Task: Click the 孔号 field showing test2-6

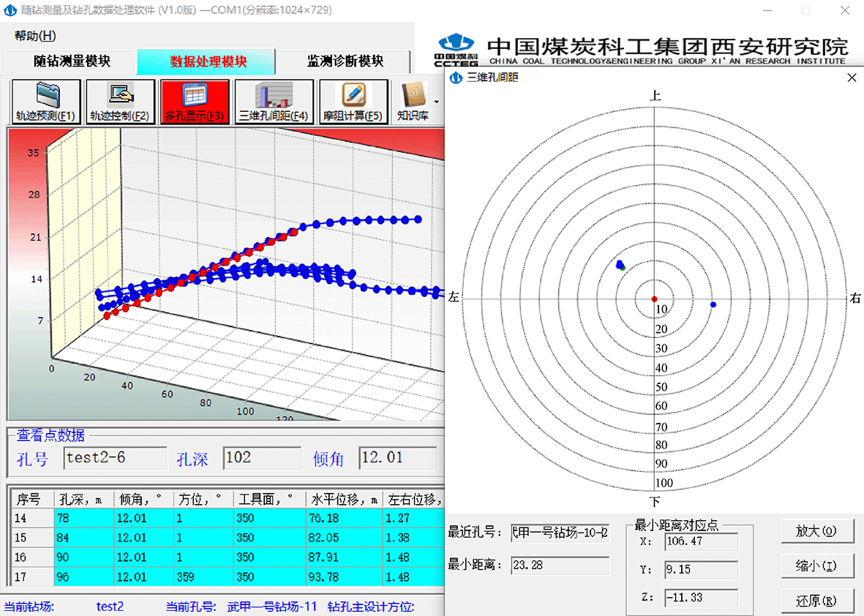Action: click(115, 458)
